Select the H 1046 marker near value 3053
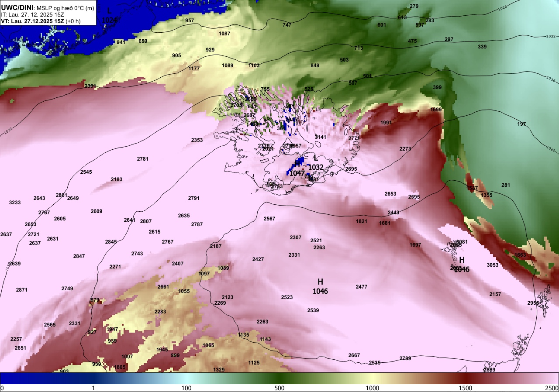 pyautogui.click(x=462, y=265)
